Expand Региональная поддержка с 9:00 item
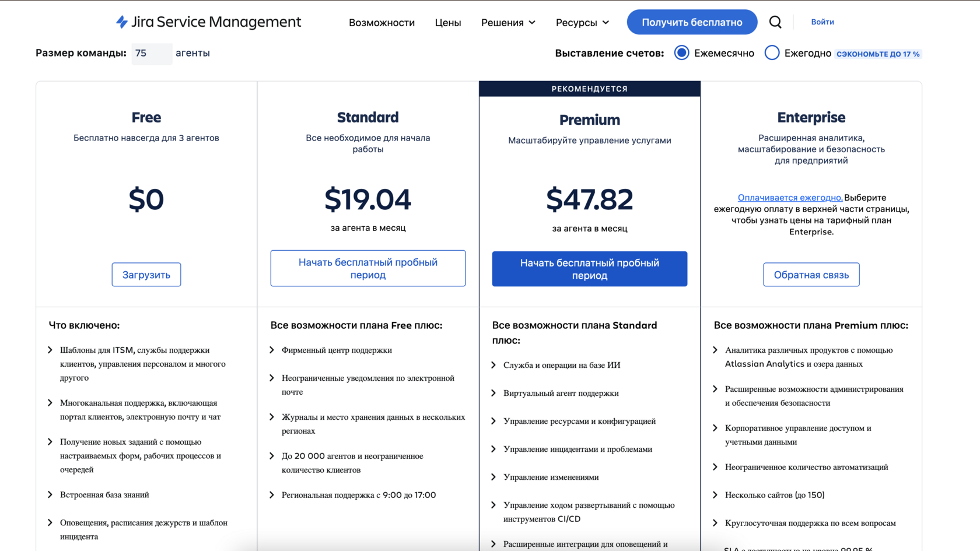 coord(353,495)
